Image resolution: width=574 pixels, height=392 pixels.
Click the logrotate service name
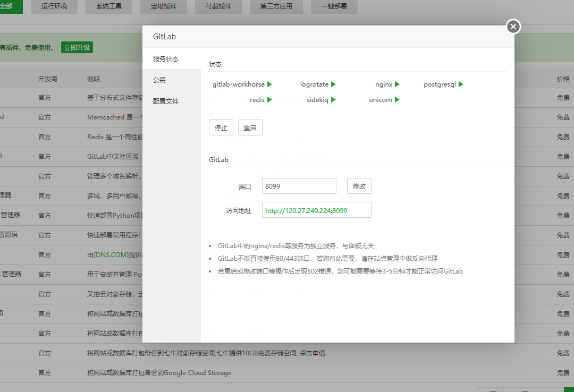pyautogui.click(x=314, y=84)
